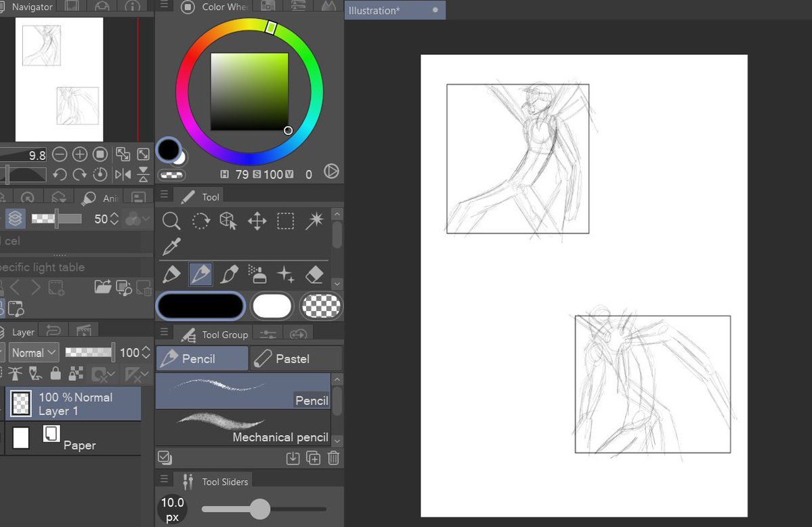Select the Pen tool
812x527 pixels.
click(x=171, y=274)
